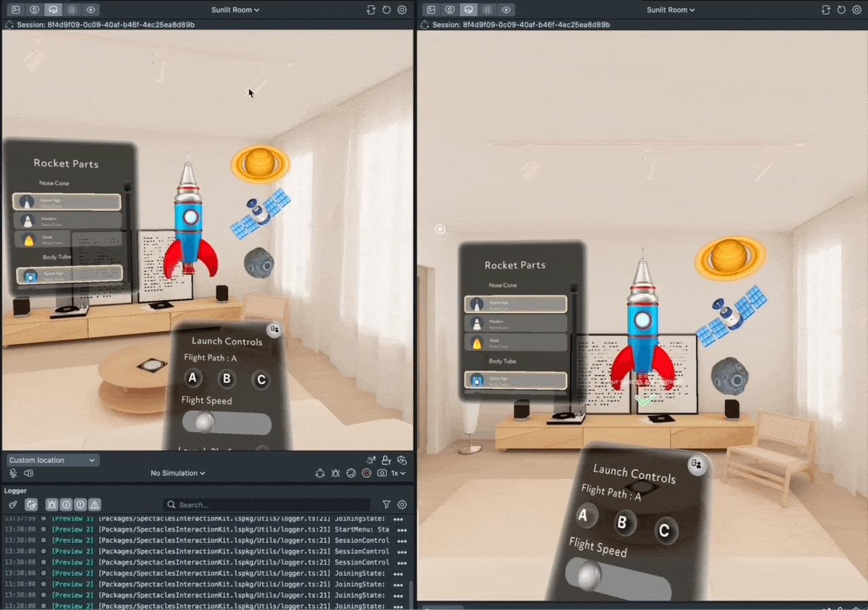
Task: Click refresh icon in right preview header
Action: click(x=842, y=10)
